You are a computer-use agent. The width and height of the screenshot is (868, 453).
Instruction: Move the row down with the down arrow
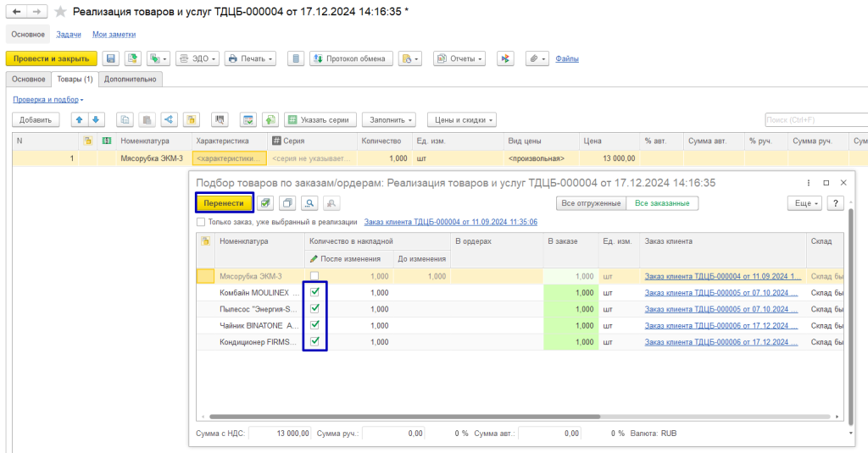point(96,119)
